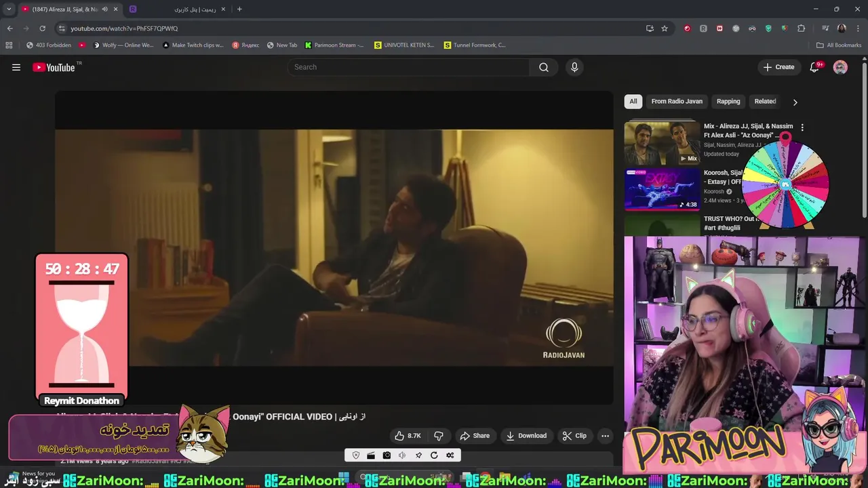This screenshot has width=868, height=488.
Task: Open the media controls icon in Chrome toolbar
Action: click(825, 28)
